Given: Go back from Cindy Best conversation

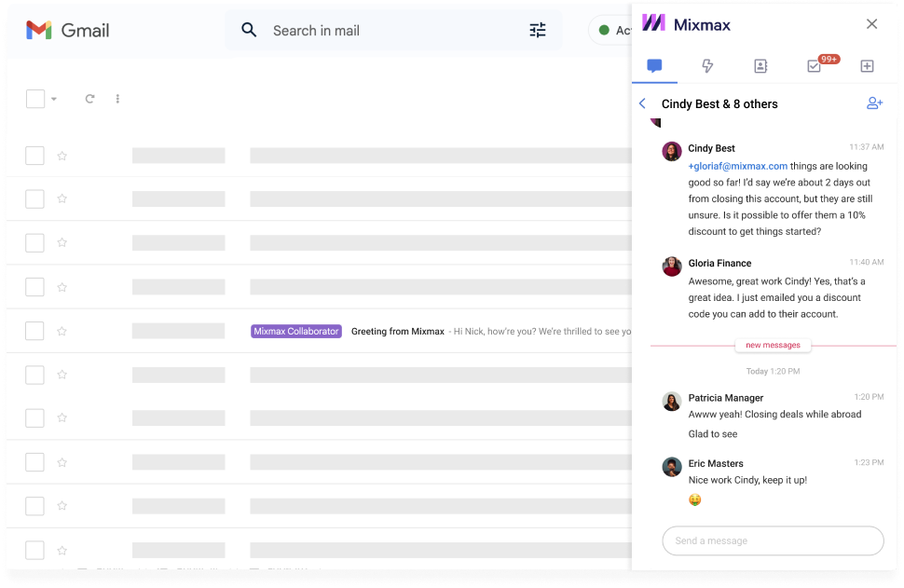Looking at the screenshot, I should tap(643, 103).
